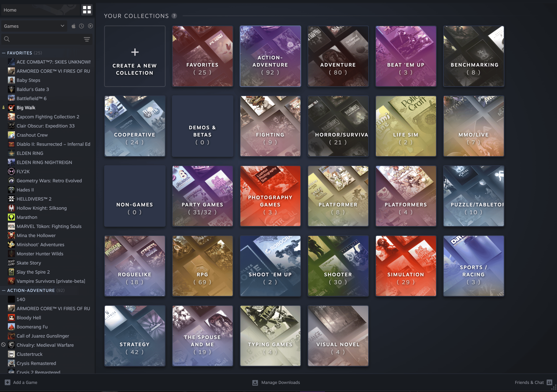Click the search magnifier icon
Image resolution: width=557 pixels, height=392 pixels.
[7, 39]
